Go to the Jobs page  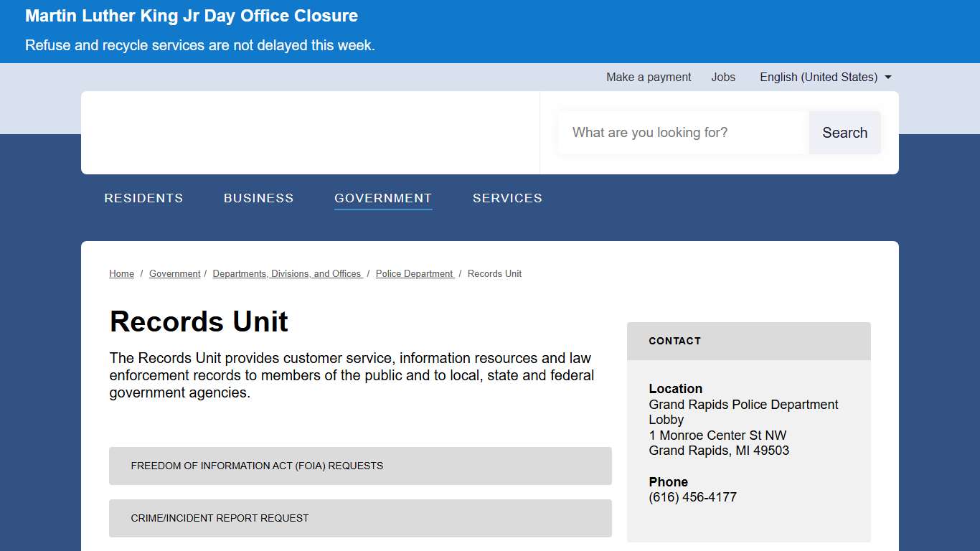[723, 77]
